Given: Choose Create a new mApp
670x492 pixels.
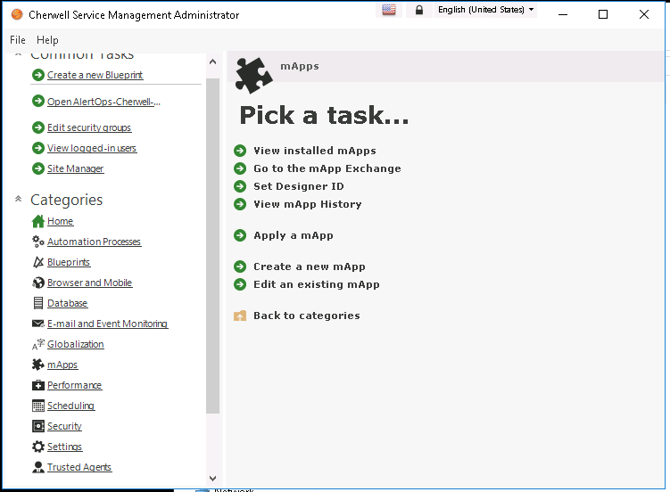Looking at the screenshot, I should (x=309, y=267).
